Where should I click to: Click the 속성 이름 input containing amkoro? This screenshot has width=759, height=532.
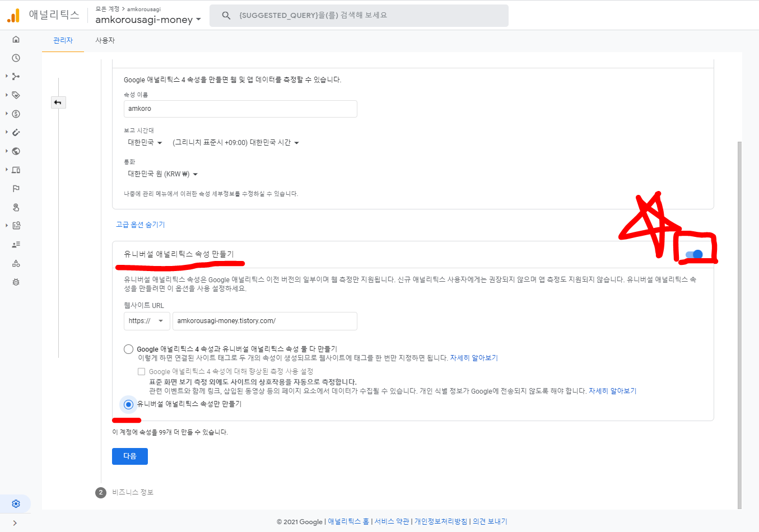(x=240, y=109)
